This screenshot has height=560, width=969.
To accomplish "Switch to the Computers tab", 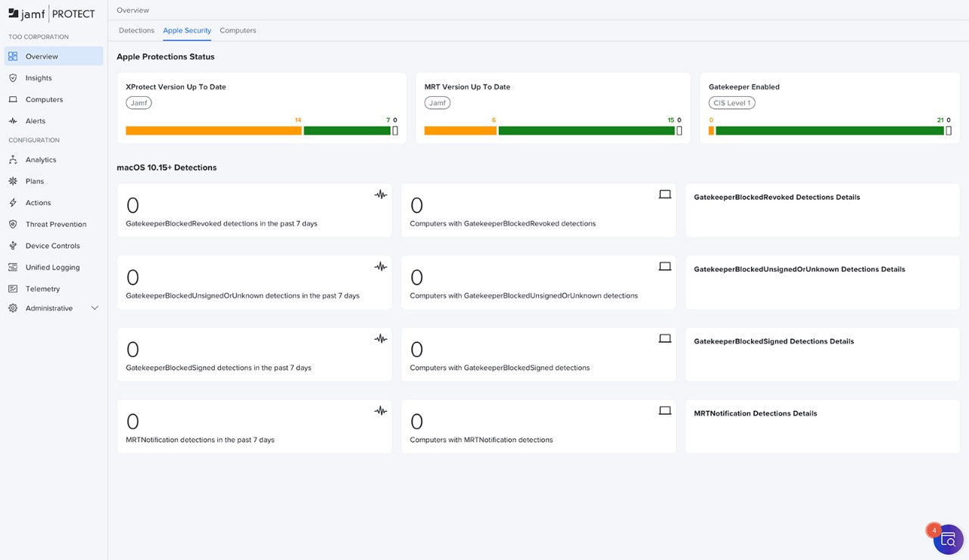I will coord(238,30).
